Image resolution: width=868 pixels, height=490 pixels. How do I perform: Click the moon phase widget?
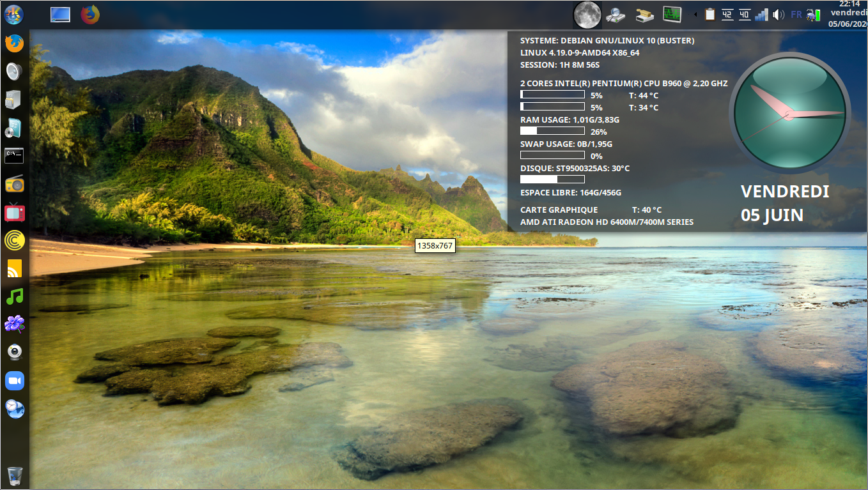click(x=587, y=14)
